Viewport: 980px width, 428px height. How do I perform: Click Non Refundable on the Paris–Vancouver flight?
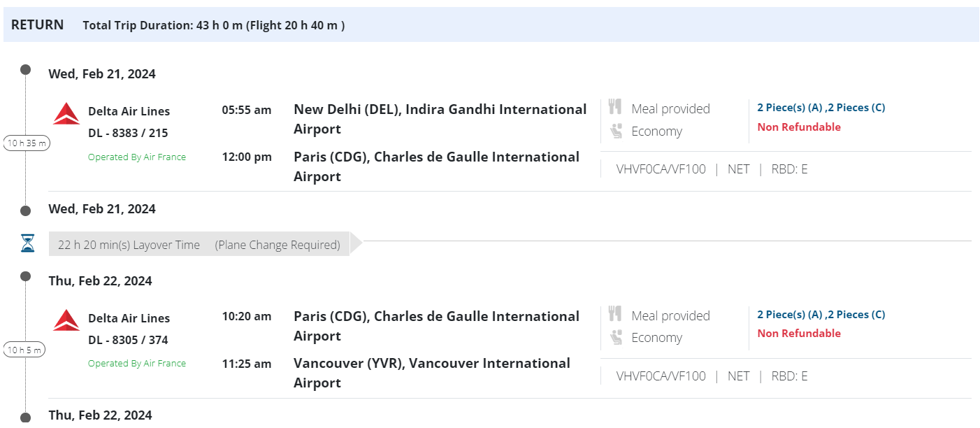[x=799, y=334]
